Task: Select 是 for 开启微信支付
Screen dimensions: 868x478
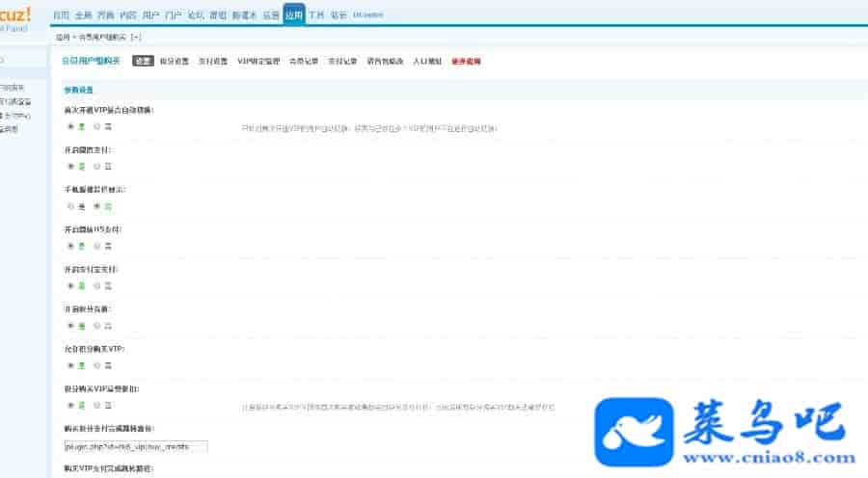Action: [70, 167]
